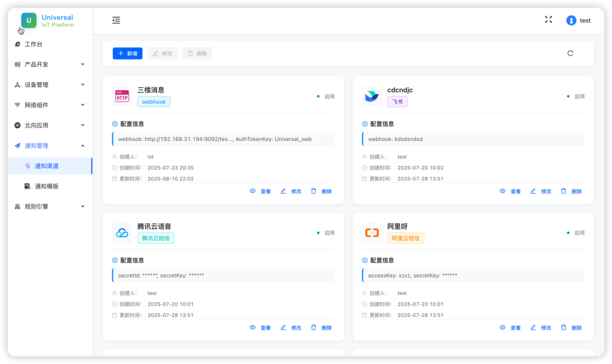Screen dimensions: 612x364
Task: View the 三楼消息 channel via 查看
Action: [x=260, y=191]
